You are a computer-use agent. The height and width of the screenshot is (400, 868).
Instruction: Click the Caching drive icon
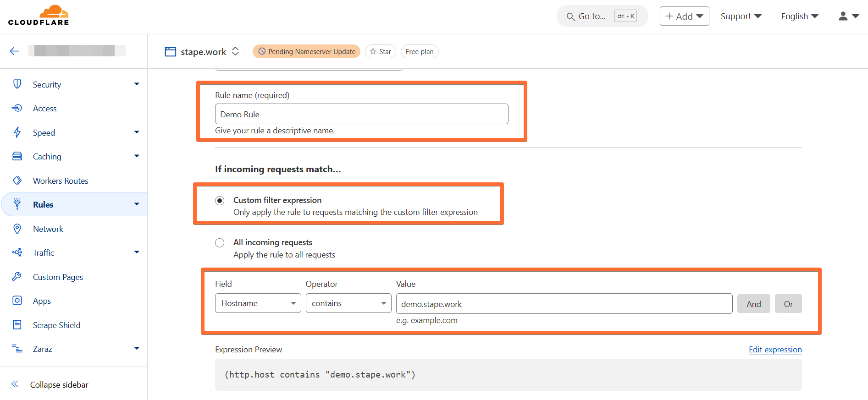17,156
